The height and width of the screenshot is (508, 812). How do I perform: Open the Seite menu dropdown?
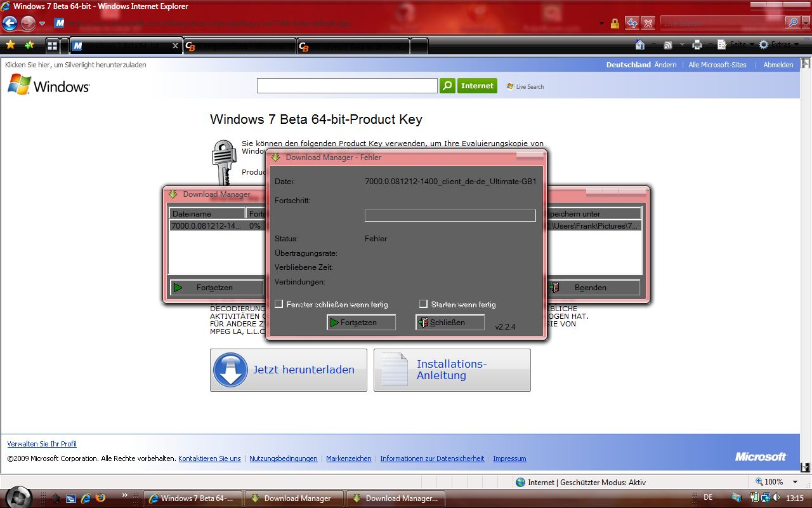pos(751,44)
